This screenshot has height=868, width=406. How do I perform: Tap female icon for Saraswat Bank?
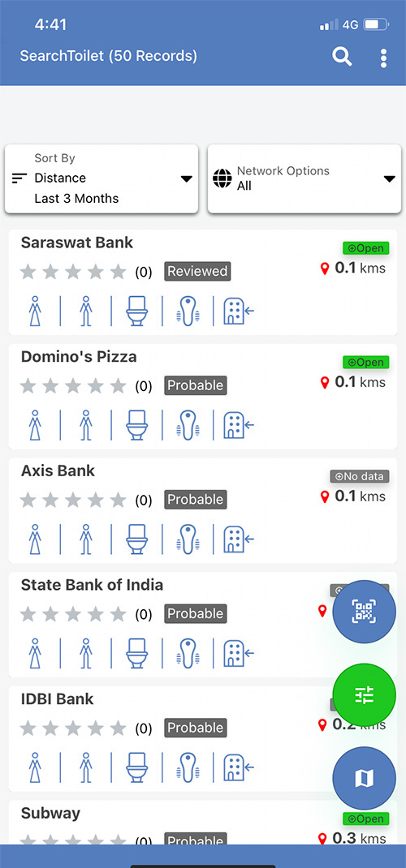click(36, 311)
